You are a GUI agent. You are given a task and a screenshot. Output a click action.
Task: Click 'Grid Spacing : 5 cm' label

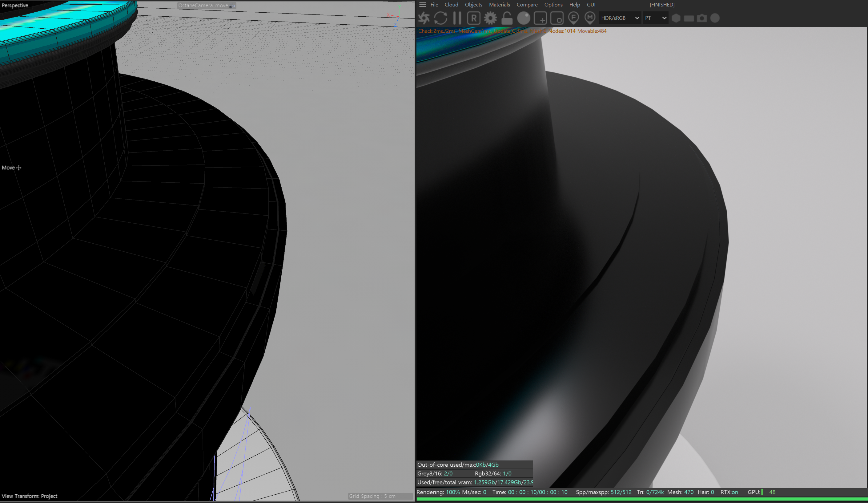pos(372,496)
